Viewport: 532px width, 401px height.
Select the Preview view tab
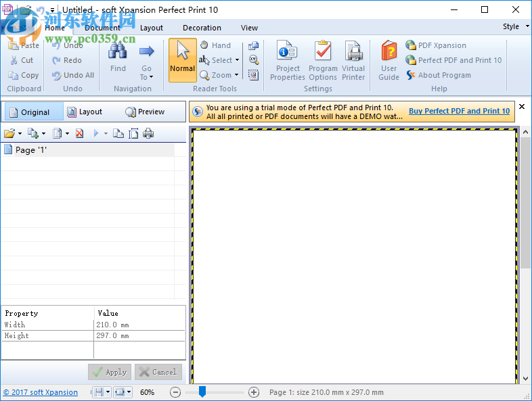coord(145,112)
